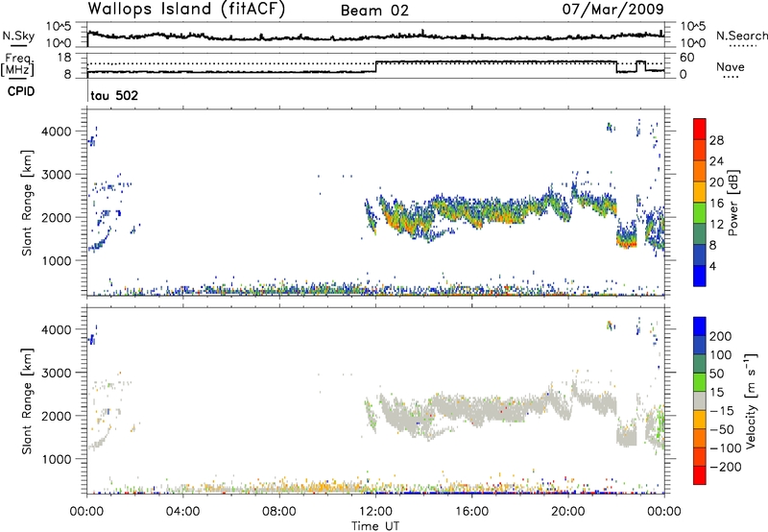Select the 'Beam 02' label
Screen dimensions: 768x532
(374, 11)
